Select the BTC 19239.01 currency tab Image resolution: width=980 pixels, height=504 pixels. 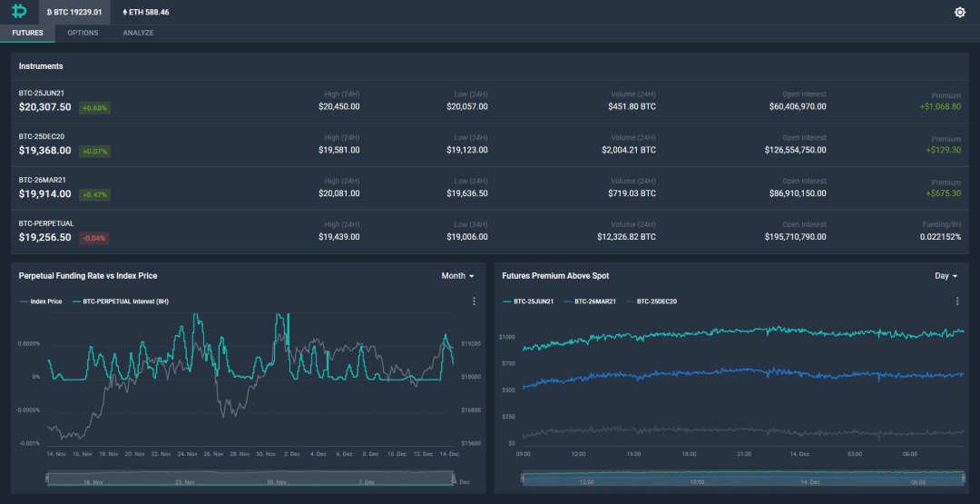[x=74, y=12]
